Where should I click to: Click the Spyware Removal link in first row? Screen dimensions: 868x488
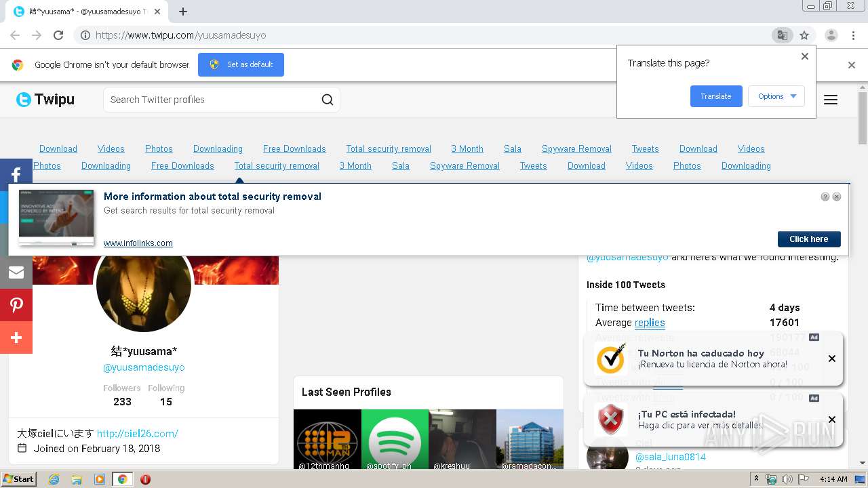[576, 148]
